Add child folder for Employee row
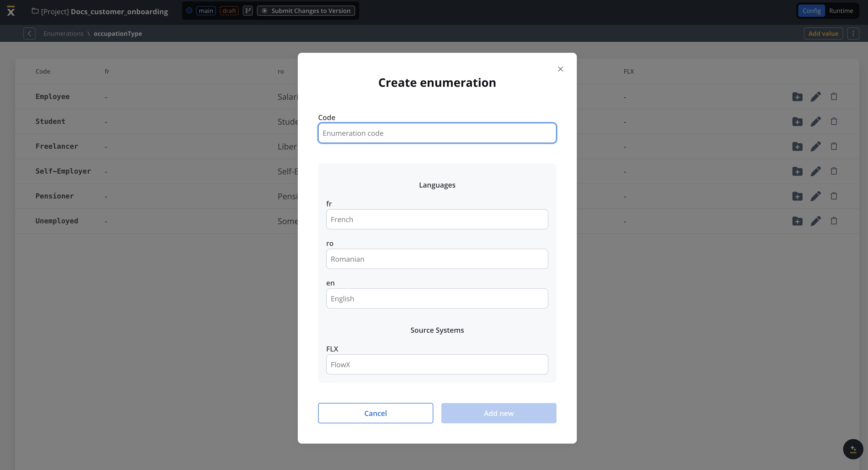Screen dimensions: 868x470 (797, 97)
